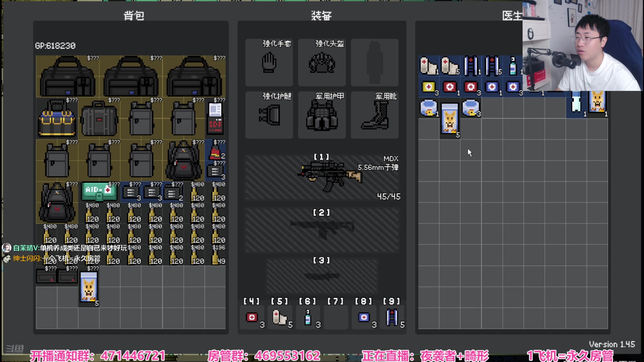Click the empty quick slot 7
Image resolution: width=644 pixels, height=362 pixels.
[x=336, y=317]
